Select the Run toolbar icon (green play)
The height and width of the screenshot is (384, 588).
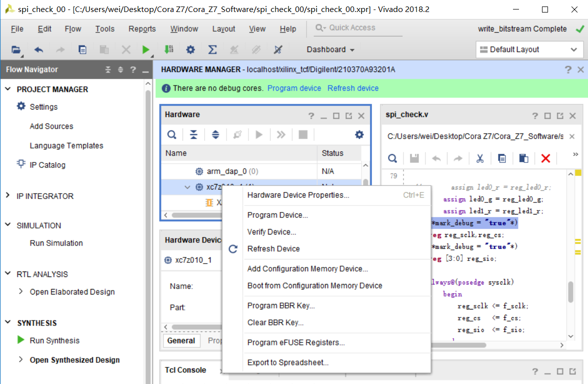pyautogui.click(x=145, y=49)
